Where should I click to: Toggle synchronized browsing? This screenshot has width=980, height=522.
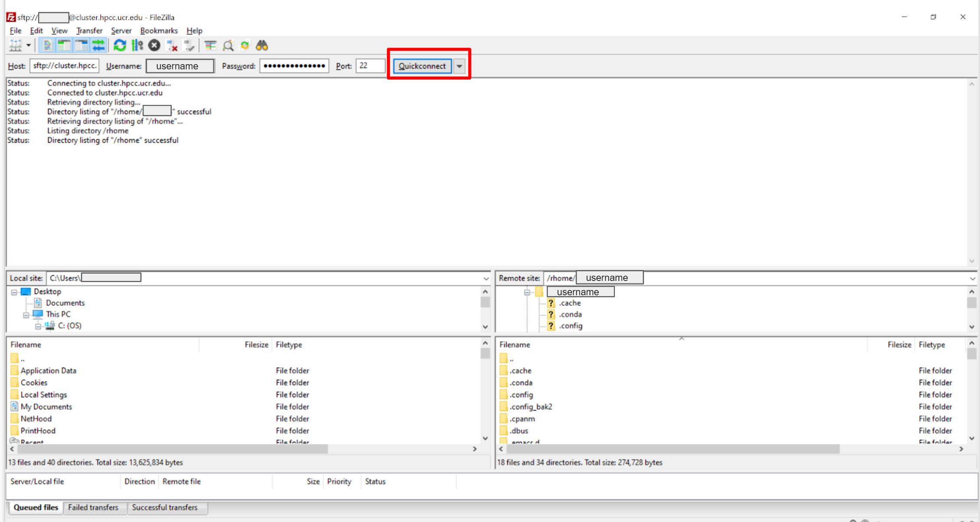[245, 45]
